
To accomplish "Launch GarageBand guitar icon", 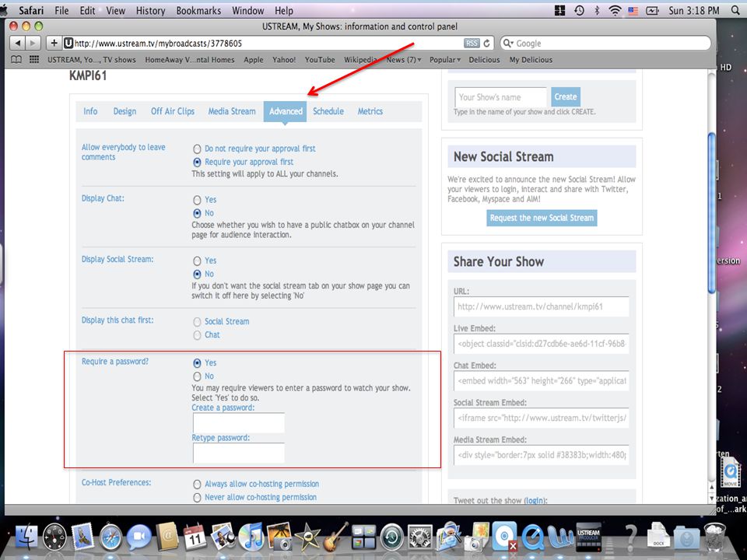I will pos(336,537).
